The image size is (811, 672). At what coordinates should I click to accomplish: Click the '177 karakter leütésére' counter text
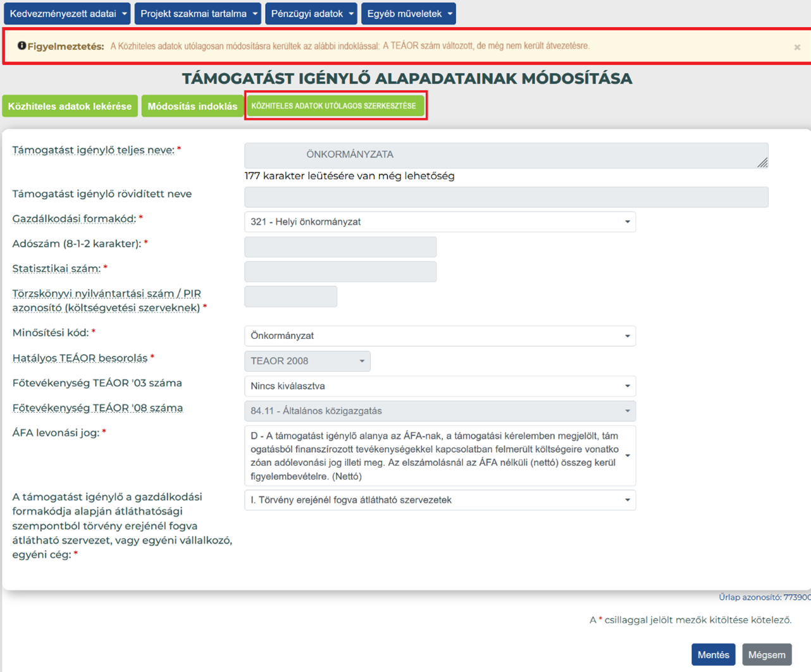pos(349,176)
